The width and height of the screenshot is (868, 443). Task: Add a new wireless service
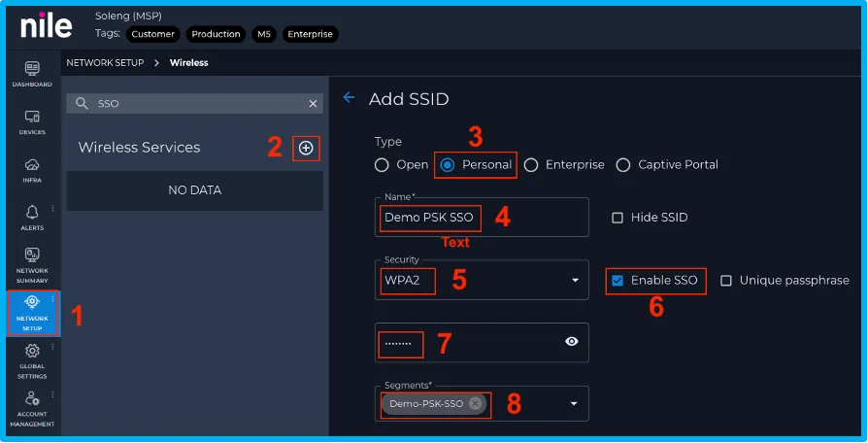click(x=306, y=148)
